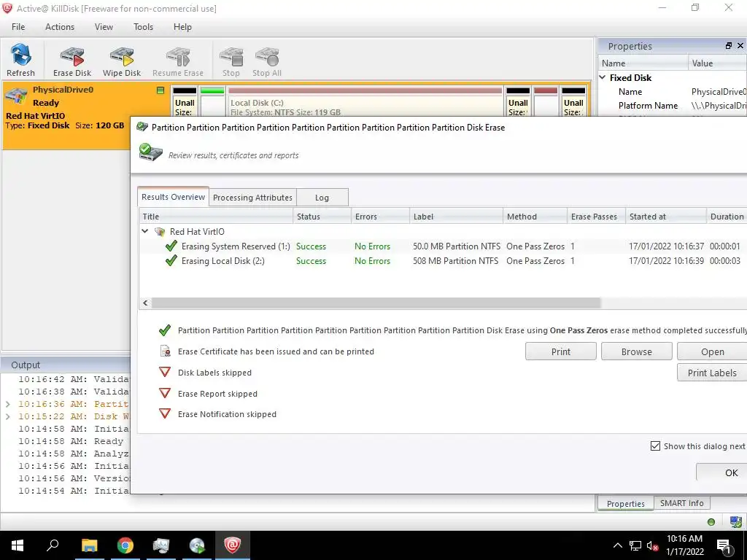Click the scroll-left arrow in results list
The image size is (747, 560).
point(145,303)
